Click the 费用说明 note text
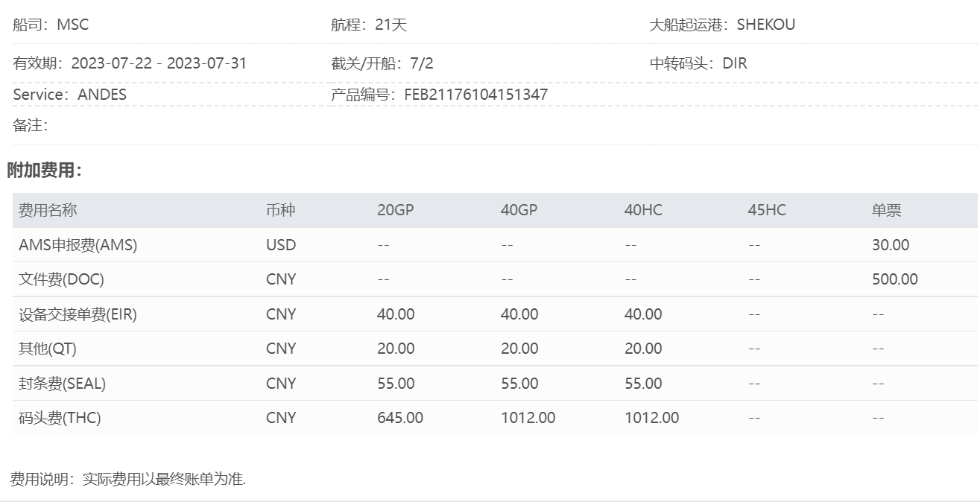 128,479
